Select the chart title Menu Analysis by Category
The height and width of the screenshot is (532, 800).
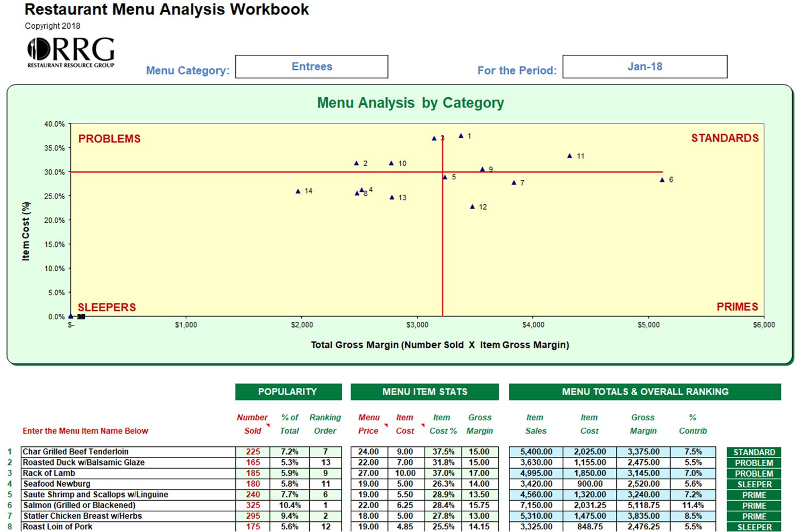pyautogui.click(x=410, y=103)
